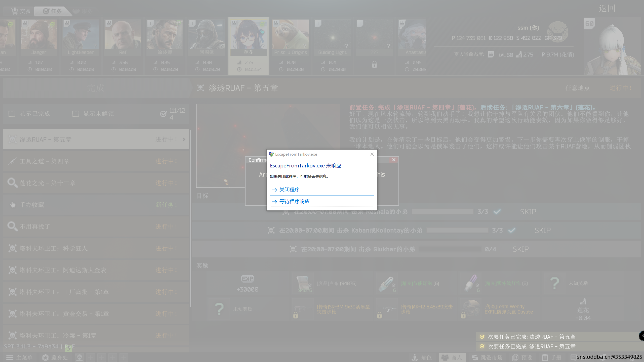
Task: Click the 莲花 +0.04 reputation reward icon
Action: (x=583, y=302)
